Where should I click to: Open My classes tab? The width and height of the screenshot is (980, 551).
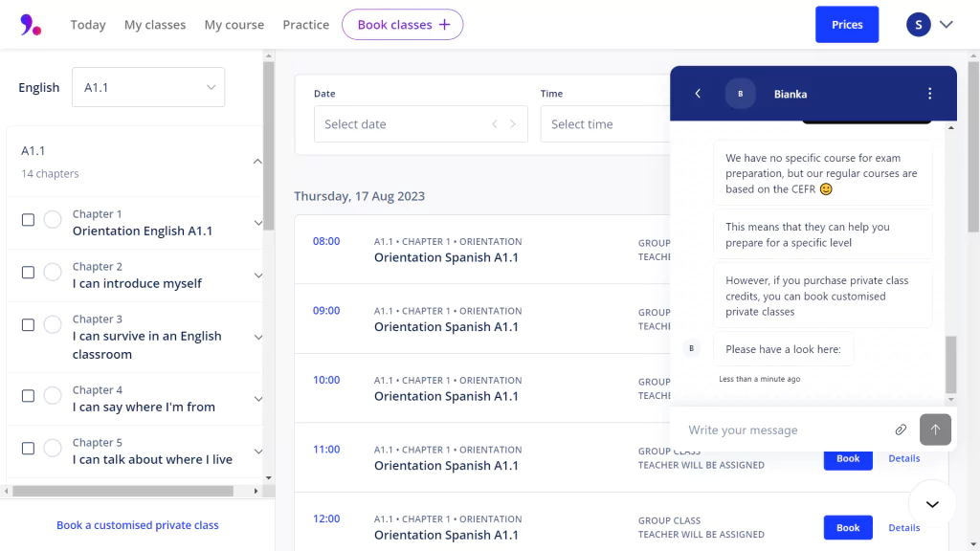155,24
